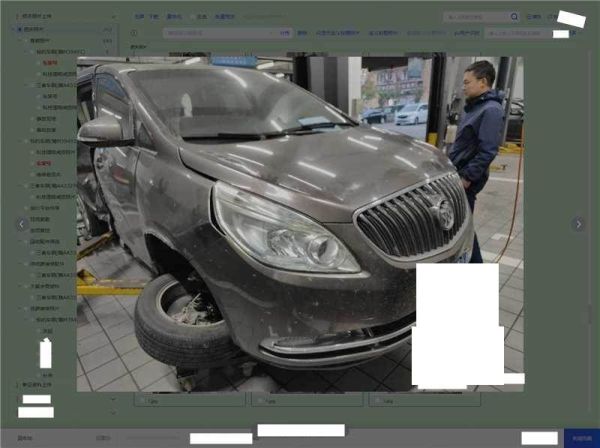Collapse the root node of the file tree

coord(14,29)
